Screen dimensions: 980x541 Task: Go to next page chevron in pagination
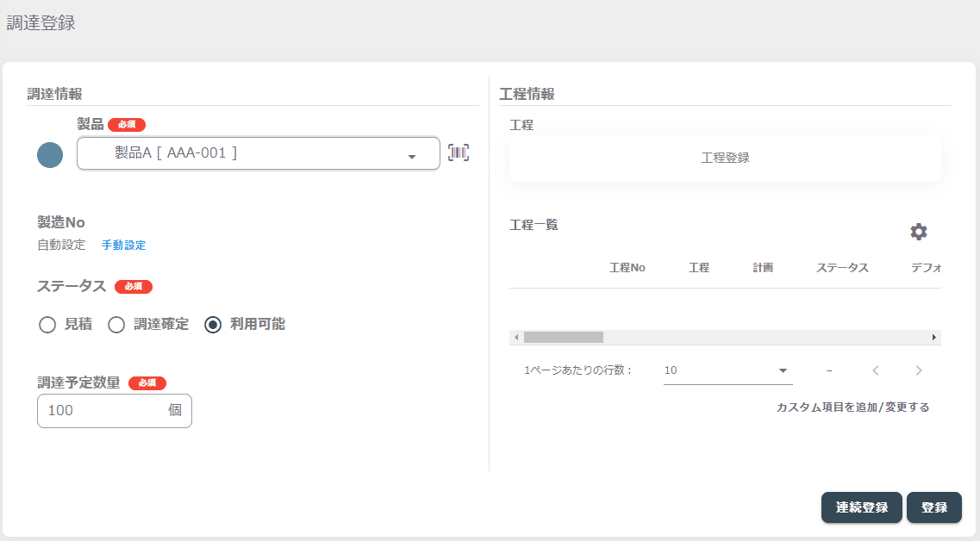[x=918, y=370]
